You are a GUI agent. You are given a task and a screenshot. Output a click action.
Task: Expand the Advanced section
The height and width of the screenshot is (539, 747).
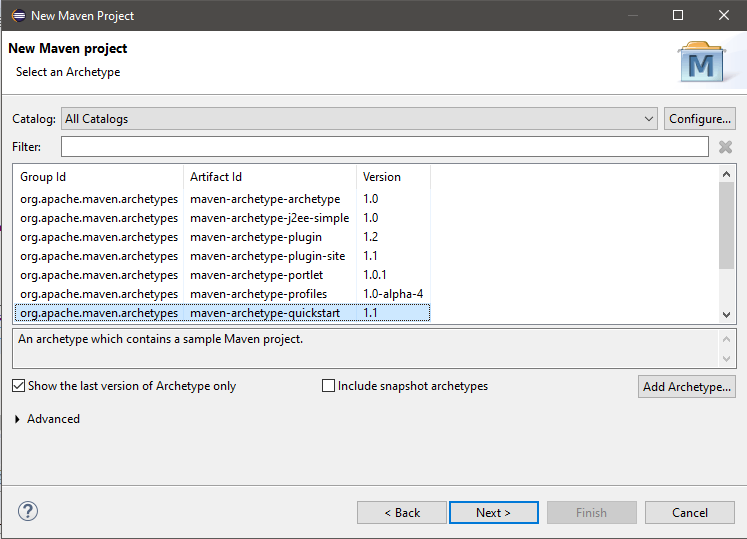(17, 419)
